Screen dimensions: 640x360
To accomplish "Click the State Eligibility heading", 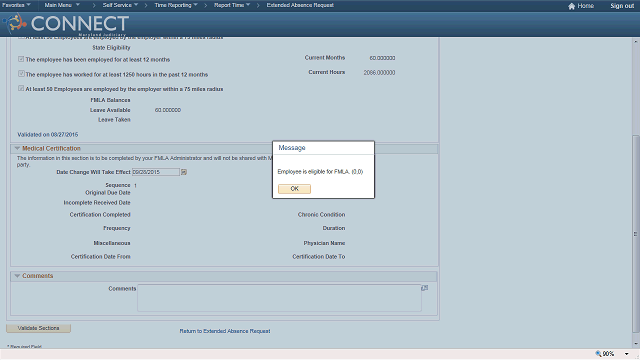I will (111, 48).
